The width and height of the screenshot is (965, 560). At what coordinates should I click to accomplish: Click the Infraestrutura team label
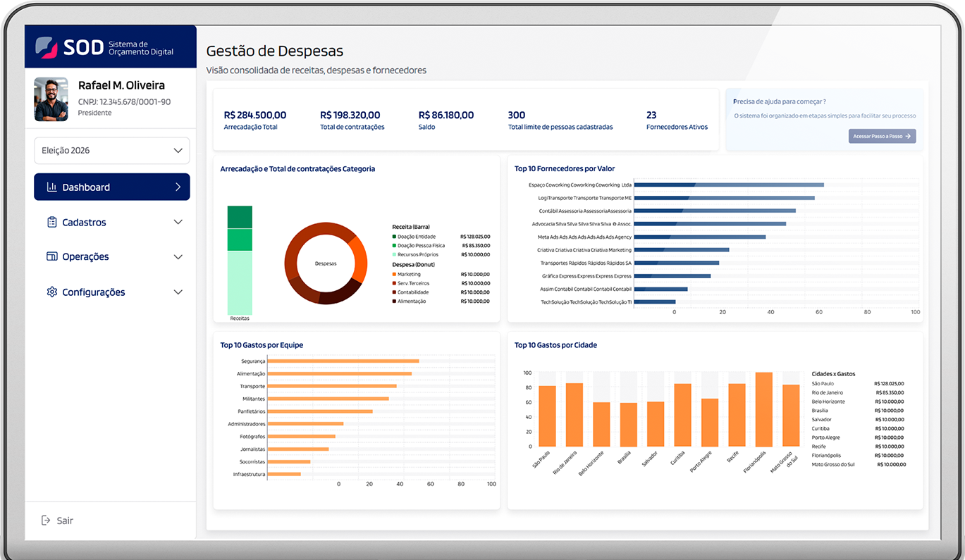pyautogui.click(x=249, y=474)
